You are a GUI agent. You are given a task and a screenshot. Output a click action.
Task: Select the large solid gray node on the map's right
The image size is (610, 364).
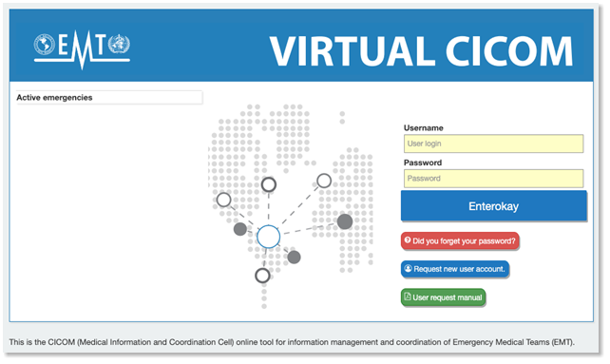(x=345, y=221)
